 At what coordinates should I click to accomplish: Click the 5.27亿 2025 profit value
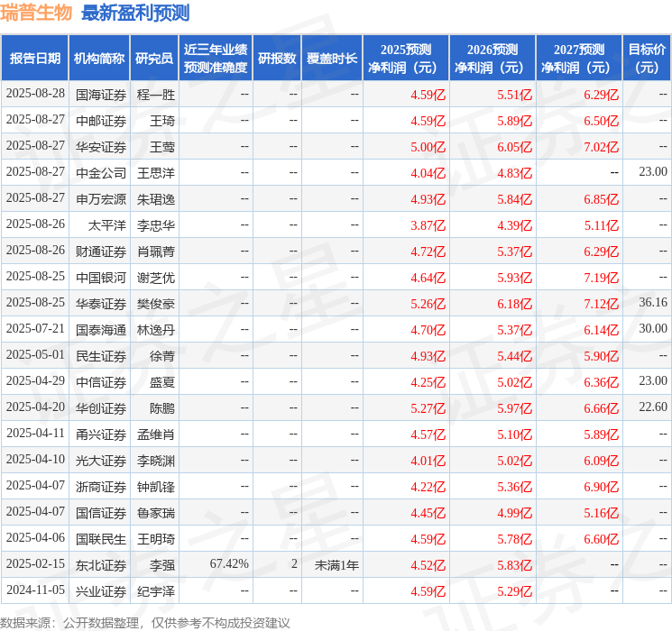tap(428, 408)
